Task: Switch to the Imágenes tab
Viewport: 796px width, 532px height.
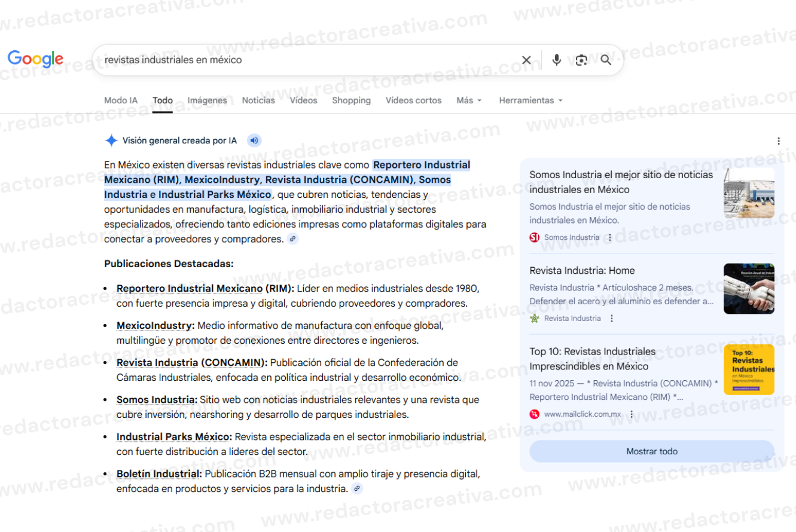Action: (x=207, y=100)
